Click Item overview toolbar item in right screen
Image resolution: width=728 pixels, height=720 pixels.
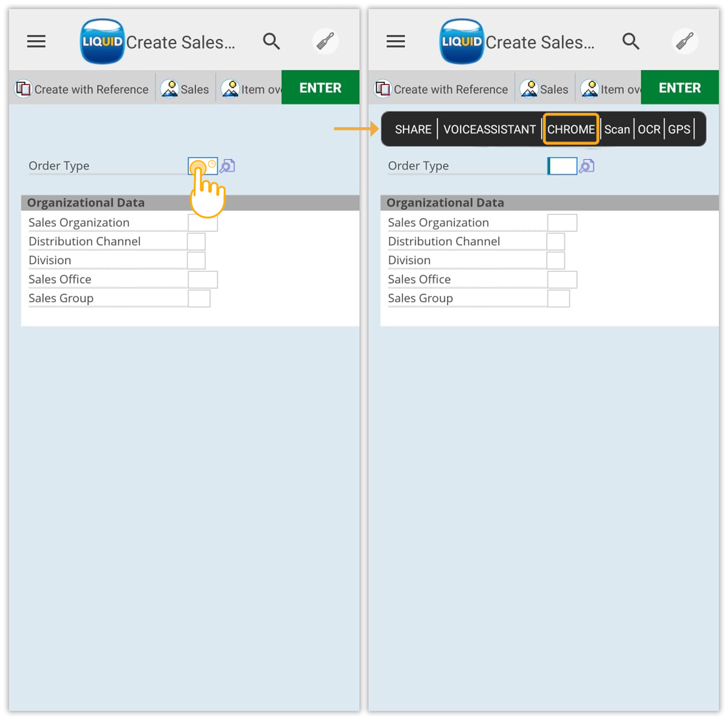pos(610,89)
